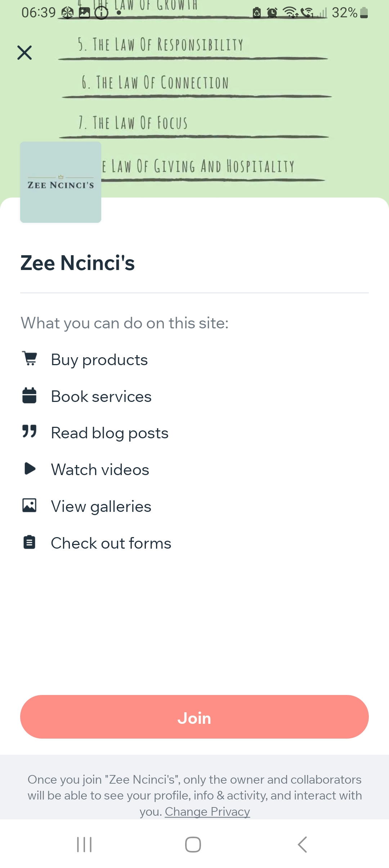Image resolution: width=389 pixels, height=868 pixels.
Task: Select the Buy products text
Action: 99,360
